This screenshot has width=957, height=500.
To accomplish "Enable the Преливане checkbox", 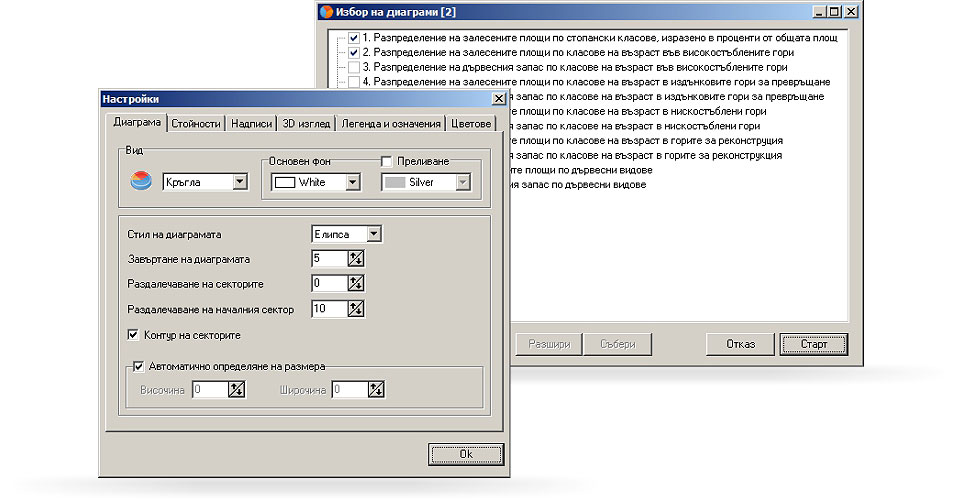I will pyautogui.click(x=386, y=161).
